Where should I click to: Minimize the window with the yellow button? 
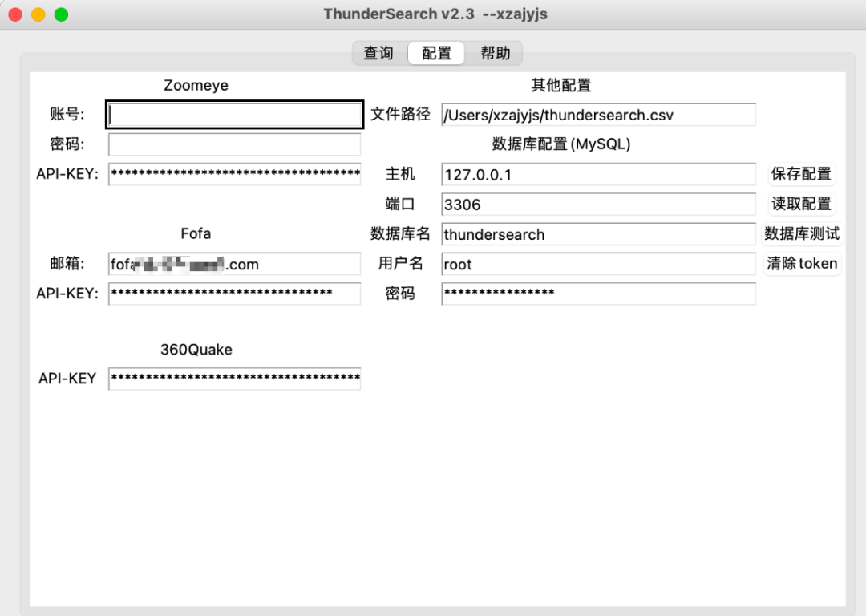click(x=38, y=14)
